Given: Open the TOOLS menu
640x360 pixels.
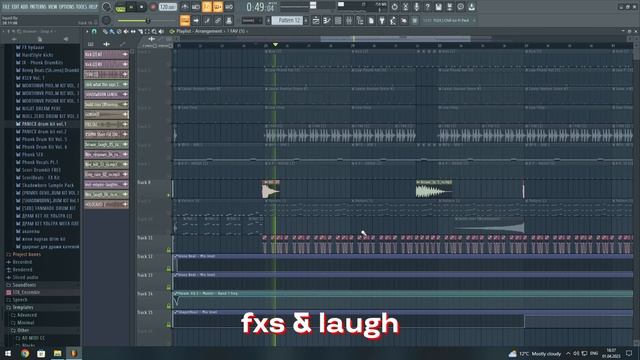Looking at the screenshot, I should tap(81, 7).
